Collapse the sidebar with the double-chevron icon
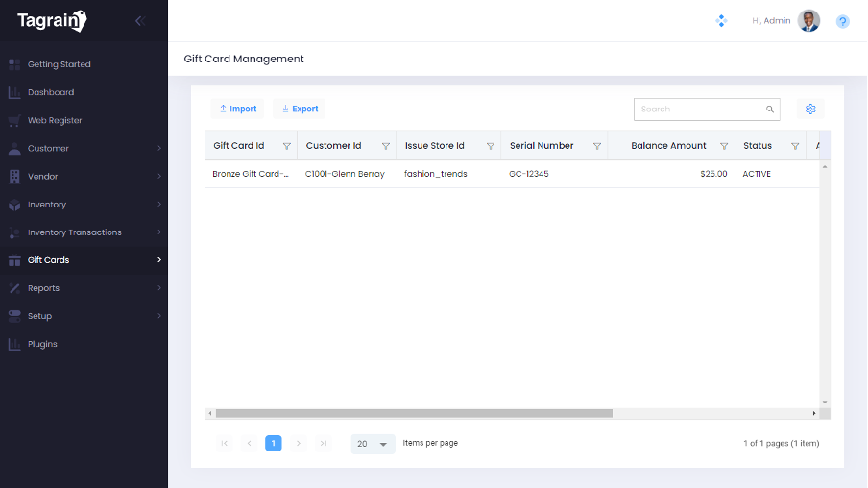Screen dimensions: 868x488 139,21
